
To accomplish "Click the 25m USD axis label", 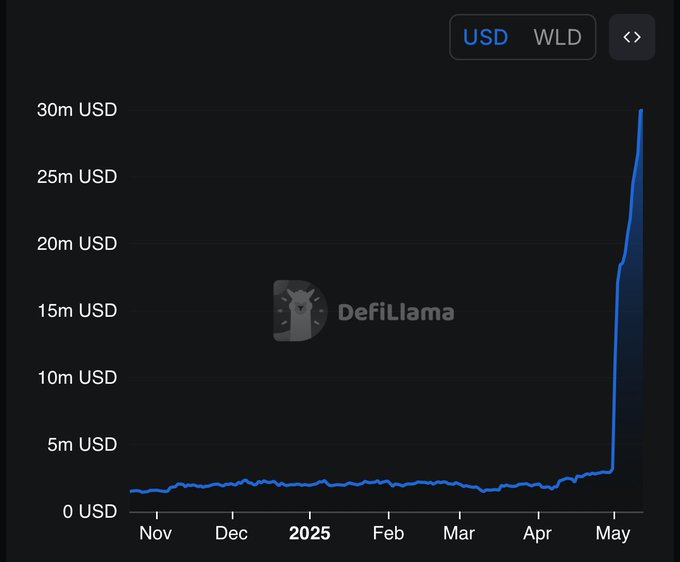I will (x=77, y=177).
